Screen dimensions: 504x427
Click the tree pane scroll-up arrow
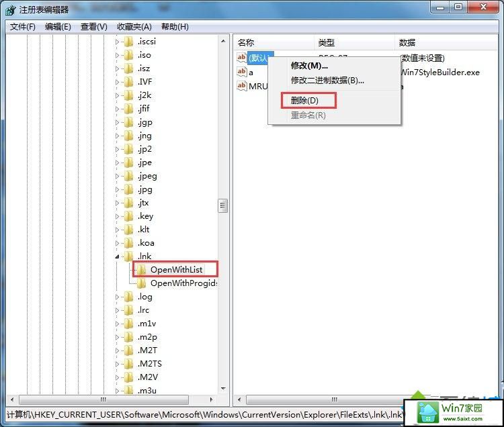tap(222, 41)
